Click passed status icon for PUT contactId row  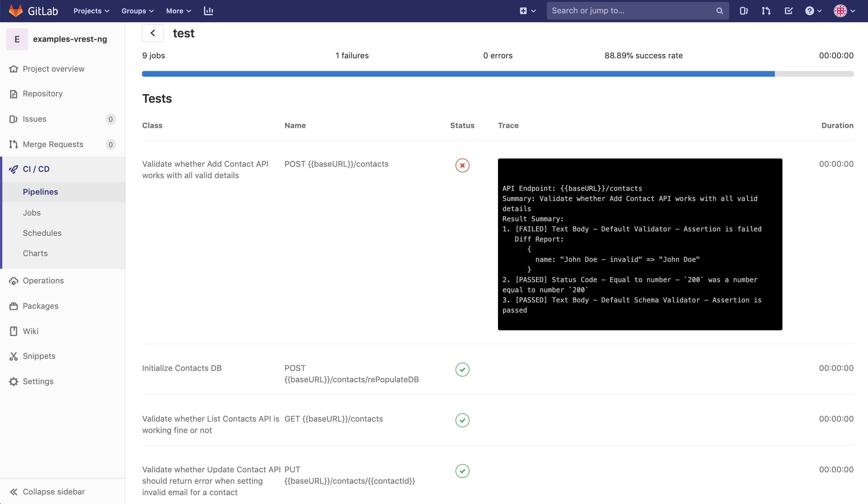point(462,471)
